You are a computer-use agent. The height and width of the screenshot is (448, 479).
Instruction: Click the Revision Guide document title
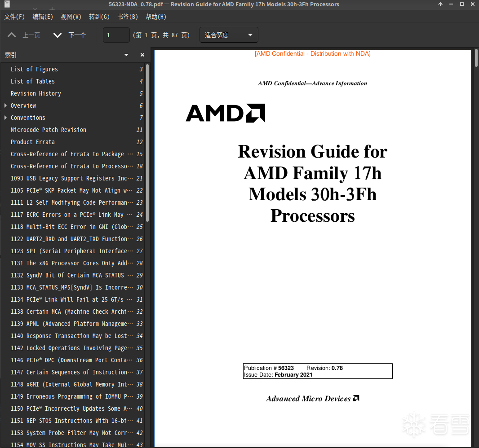pos(312,184)
